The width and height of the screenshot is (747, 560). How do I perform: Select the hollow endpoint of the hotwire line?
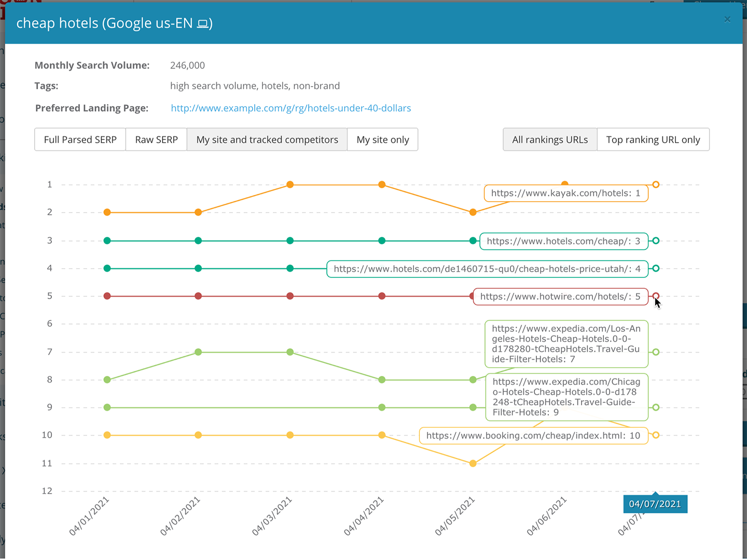[x=656, y=296]
